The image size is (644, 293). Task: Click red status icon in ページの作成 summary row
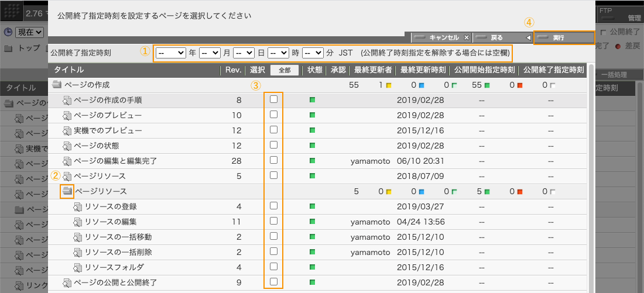coord(520,85)
